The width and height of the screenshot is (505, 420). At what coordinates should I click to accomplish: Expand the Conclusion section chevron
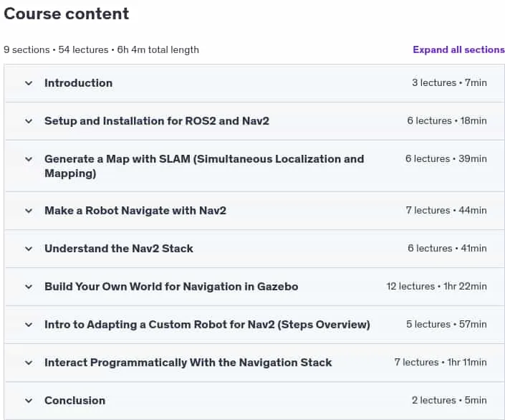click(x=29, y=401)
